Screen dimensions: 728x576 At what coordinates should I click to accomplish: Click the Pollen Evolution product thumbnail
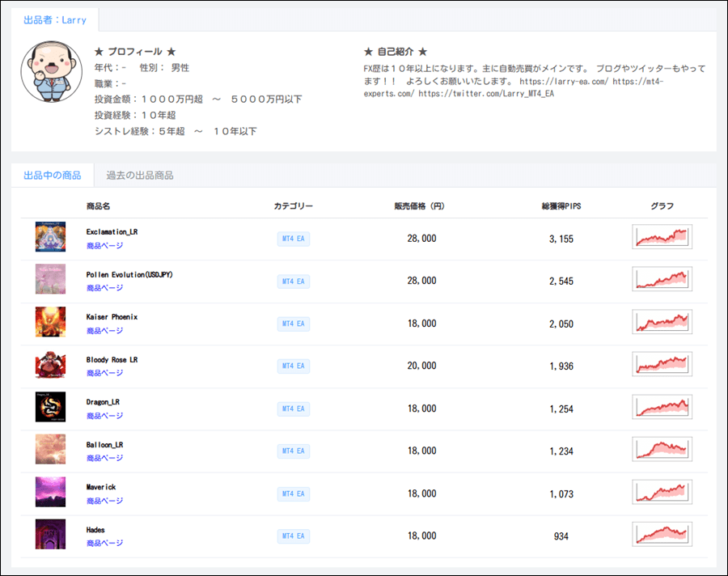(x=50, y=279)
